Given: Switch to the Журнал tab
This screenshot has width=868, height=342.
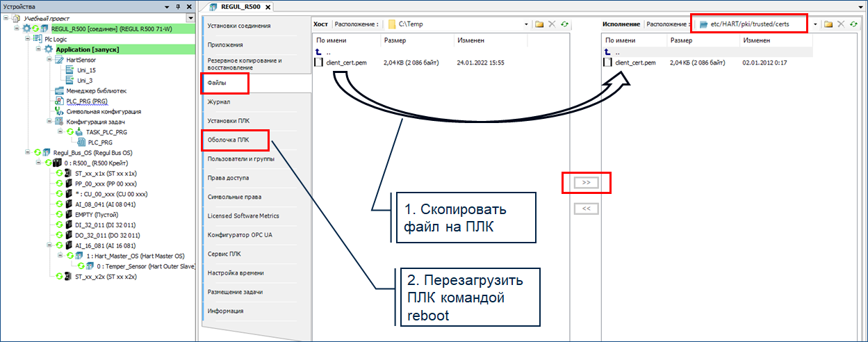Looking at the screenshot, I should 219,102.
